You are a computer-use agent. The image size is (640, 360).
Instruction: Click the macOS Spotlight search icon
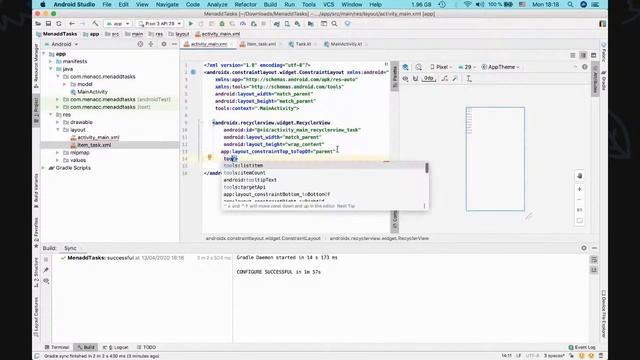(570, 4)
